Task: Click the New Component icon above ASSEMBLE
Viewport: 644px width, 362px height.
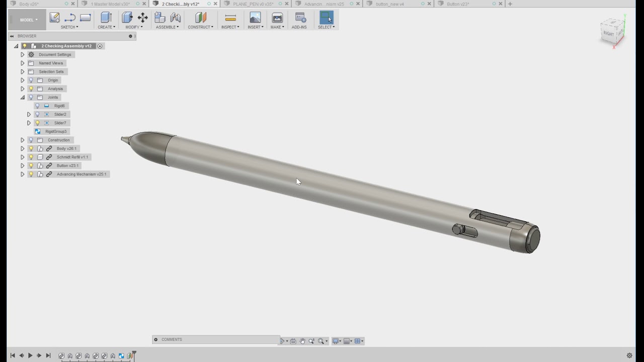Action: (x=160, y=18)
